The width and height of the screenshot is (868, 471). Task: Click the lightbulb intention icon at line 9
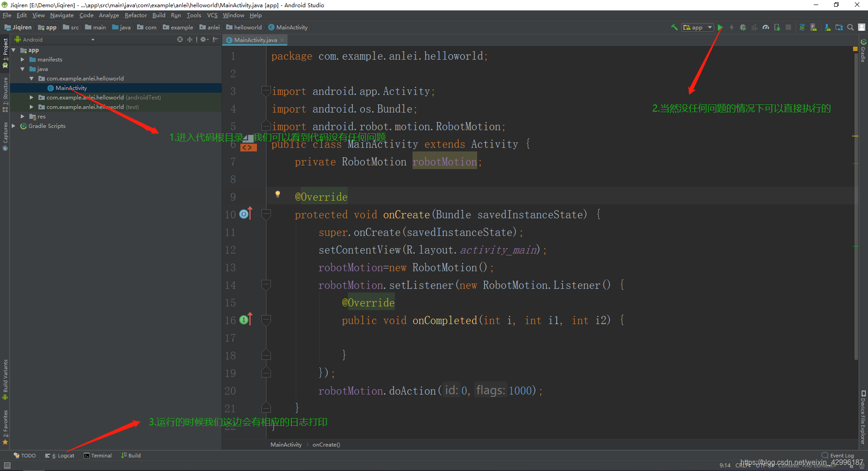(278, 194)
